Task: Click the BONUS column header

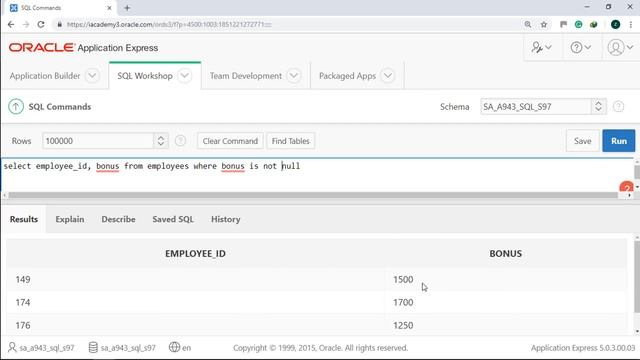Action: pyautogui.click(x=505, y=253)
